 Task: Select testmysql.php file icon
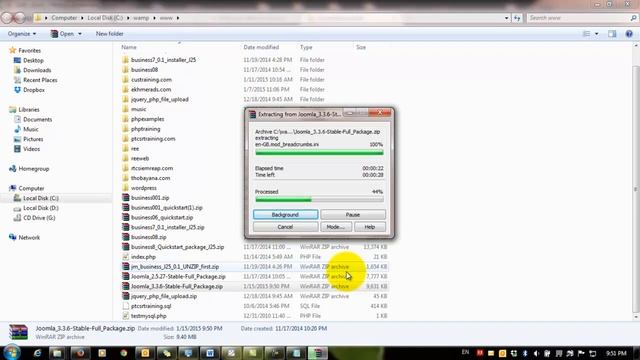pyautogui.click(x=125, y=316)
